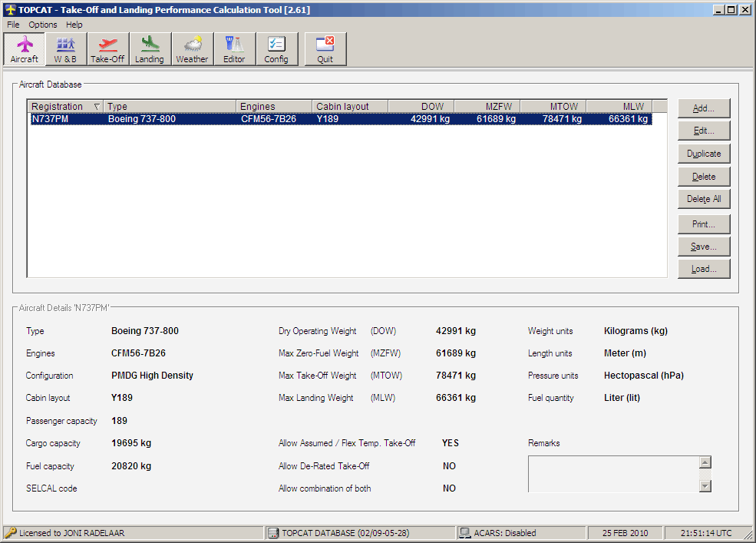The height and width of the screenshot is (543, 756).
Task: Click the key license icon in status bar
Action: coord(10,533)
